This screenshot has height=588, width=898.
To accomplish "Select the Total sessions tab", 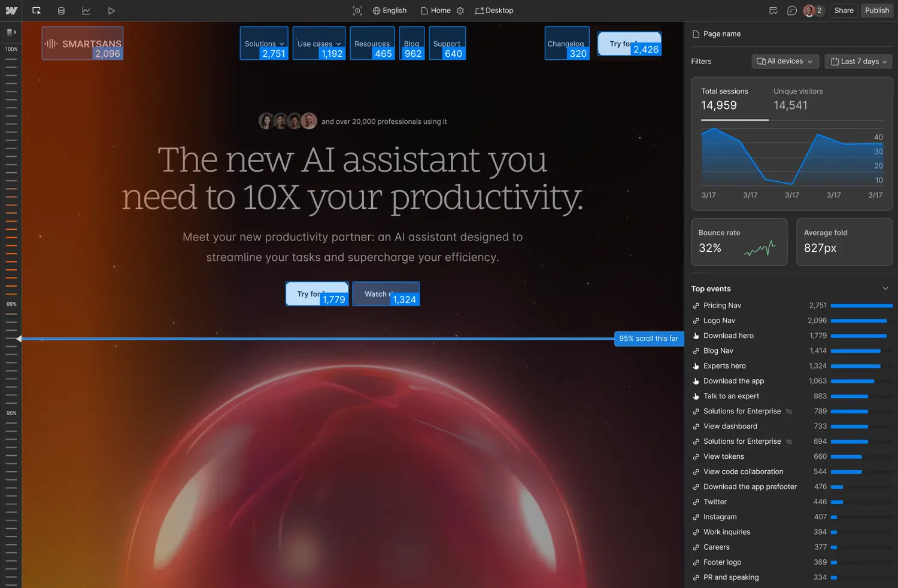I will pyautogui.click(x=735, y=99).
